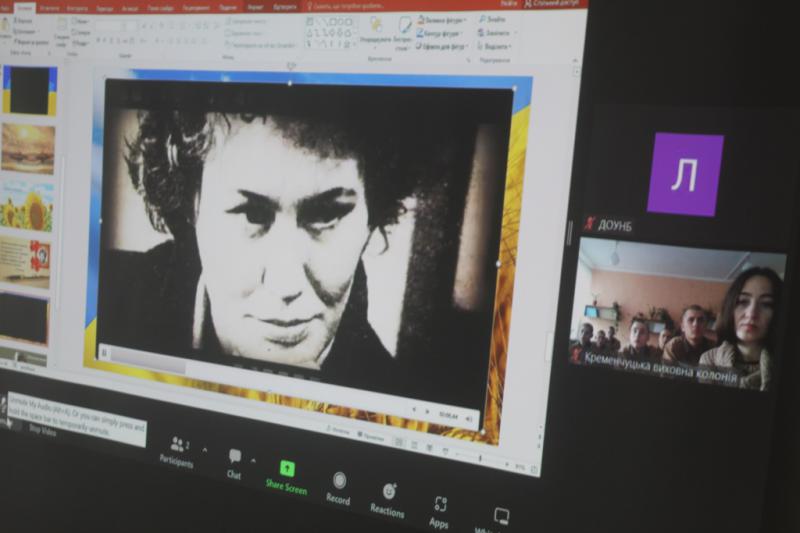Viewport: 800px width, 533px height.
Task: Select the Кременчуцька виховна колонія video tile
Action: (x=676, y=314)
